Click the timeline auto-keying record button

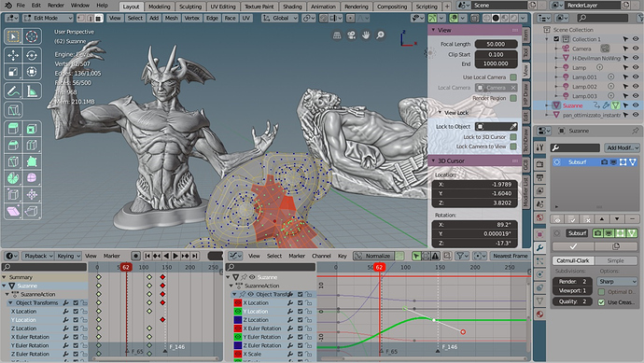(x=135, y=256)
